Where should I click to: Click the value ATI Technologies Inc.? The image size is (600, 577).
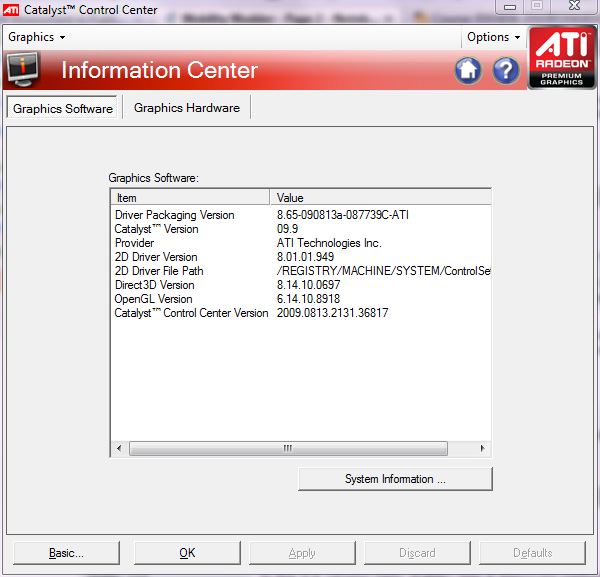pyautogui.click(x=329, y=243)
